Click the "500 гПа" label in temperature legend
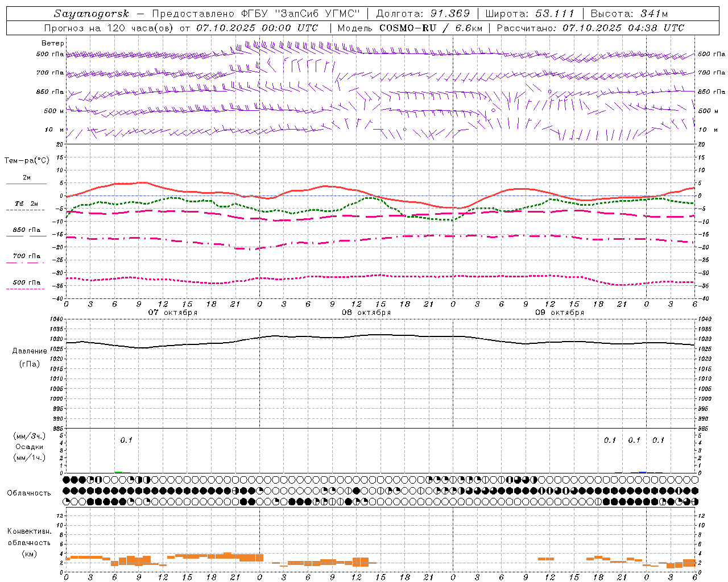Screen dimensions: 728x582 click(27, 282)
